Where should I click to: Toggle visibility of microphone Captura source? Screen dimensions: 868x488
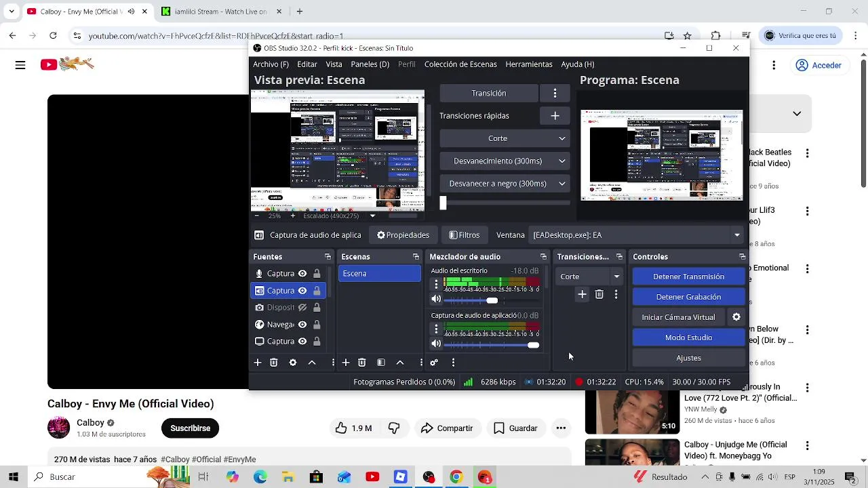(302, 274)
